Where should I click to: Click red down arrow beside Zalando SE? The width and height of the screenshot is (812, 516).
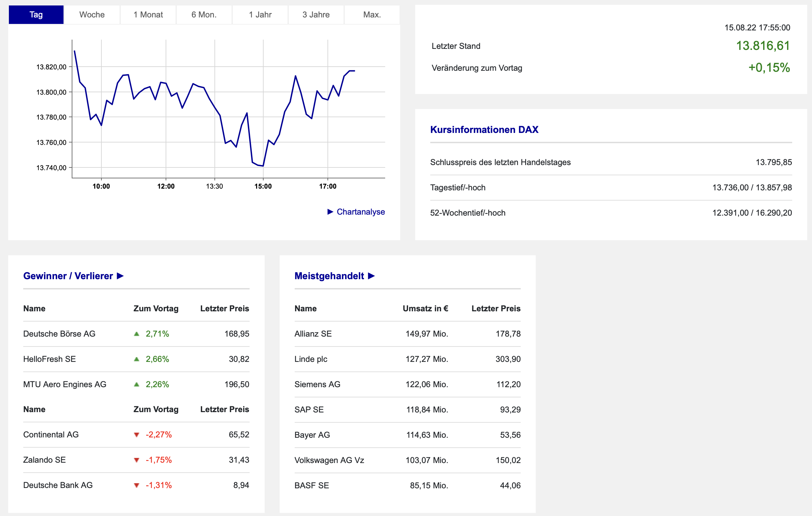coord(137,460)
